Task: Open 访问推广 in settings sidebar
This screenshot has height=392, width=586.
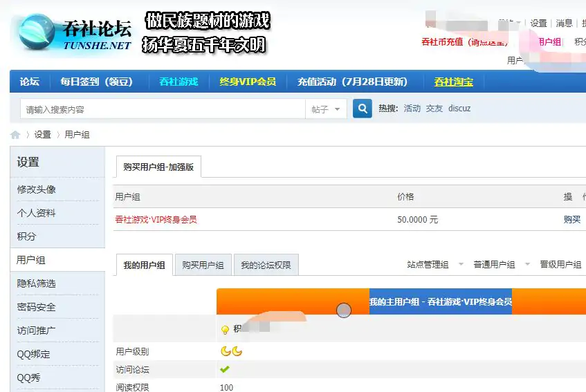Action: (x=36, y=330)
